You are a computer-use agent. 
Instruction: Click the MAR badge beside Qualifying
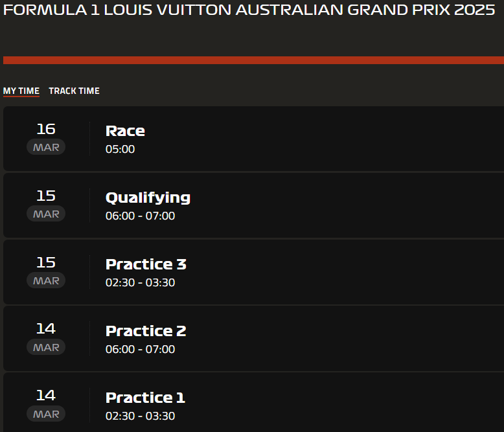[x=46, y=214]
